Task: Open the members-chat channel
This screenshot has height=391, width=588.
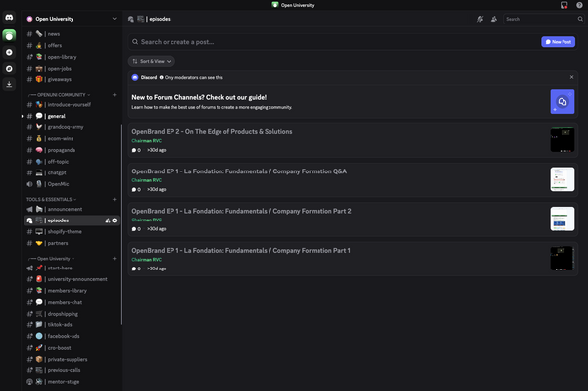Action: pyautogui.click(x=72, y=302)
